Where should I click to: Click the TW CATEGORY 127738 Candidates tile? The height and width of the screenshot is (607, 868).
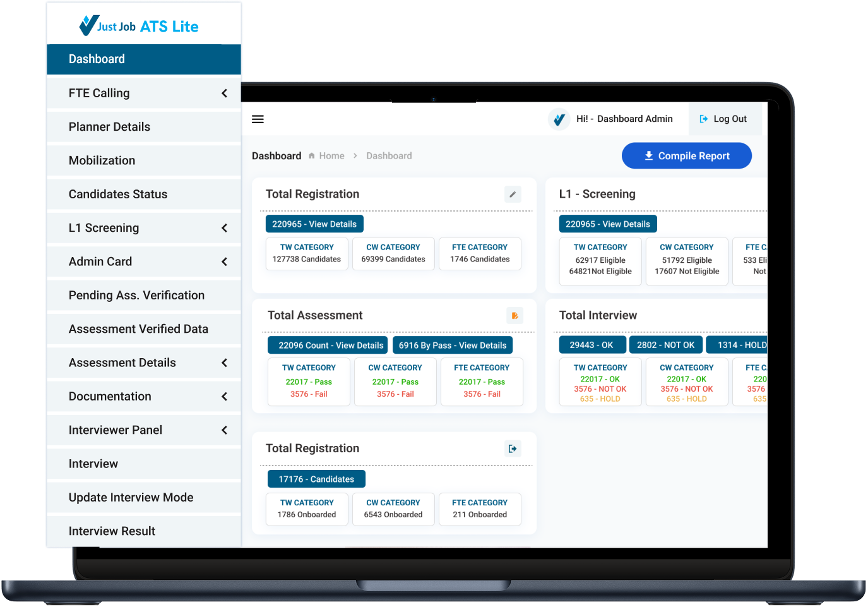pos(307,253)
